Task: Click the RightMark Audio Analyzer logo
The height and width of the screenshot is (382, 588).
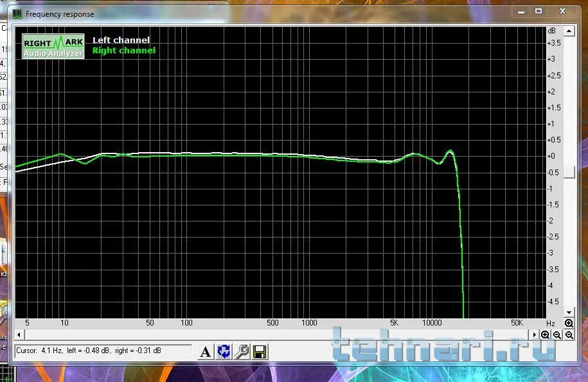Action: 53,46
